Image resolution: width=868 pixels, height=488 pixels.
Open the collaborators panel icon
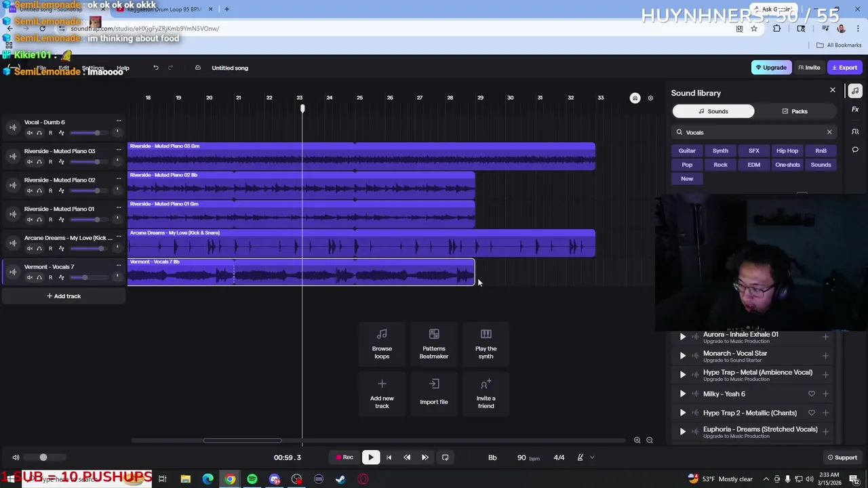855,131
